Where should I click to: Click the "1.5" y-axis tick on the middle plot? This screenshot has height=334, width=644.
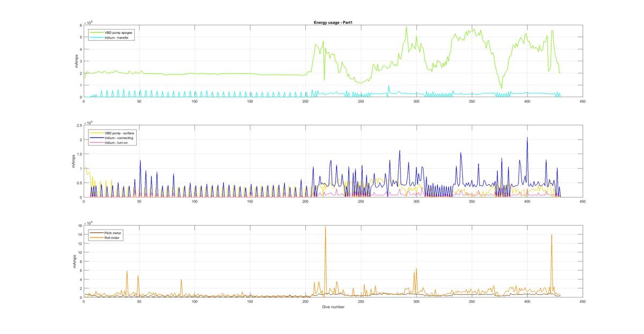click(79, 154)
